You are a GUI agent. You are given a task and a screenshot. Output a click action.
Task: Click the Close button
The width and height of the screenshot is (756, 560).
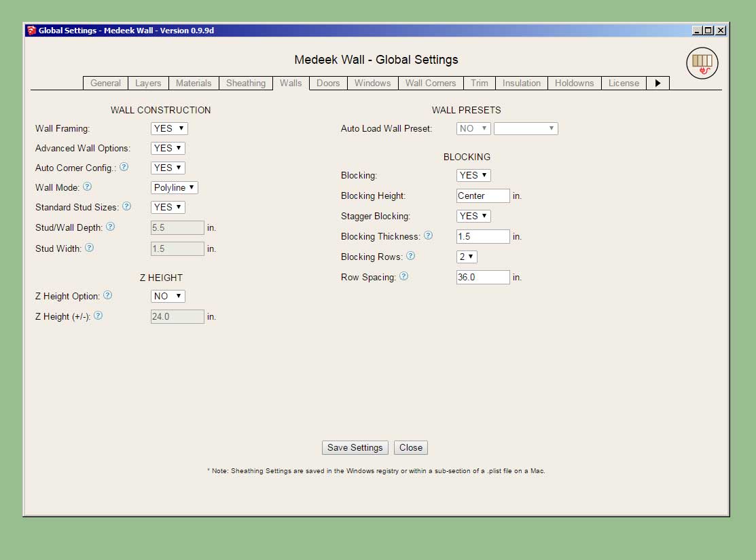(411, 448)
